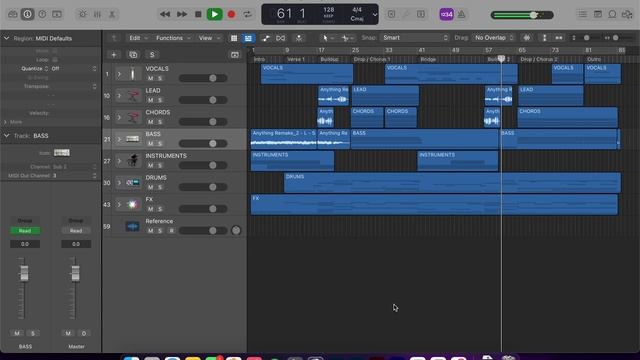Image resolution: width=640 pixels, height=360 pixels.
Task: Mute the VOCALS track
Action: point(150,78)
